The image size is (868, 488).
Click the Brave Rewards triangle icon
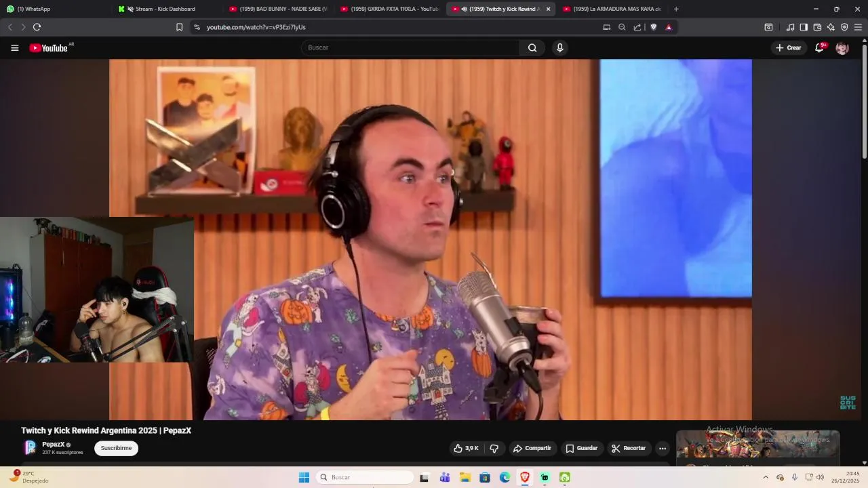(x=669, y=27)
